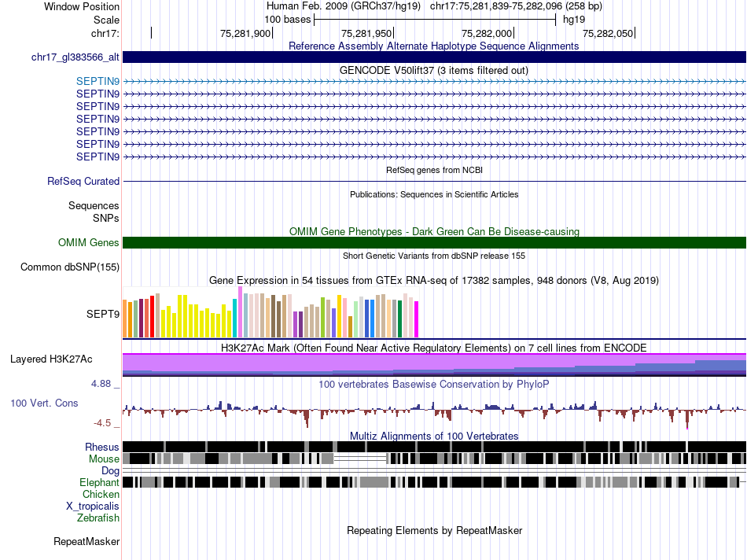The height and width of the screenshot is (560, 747).
Task: Open the GENCODE V50lift37 track title
Action: (x=433, y=71)
